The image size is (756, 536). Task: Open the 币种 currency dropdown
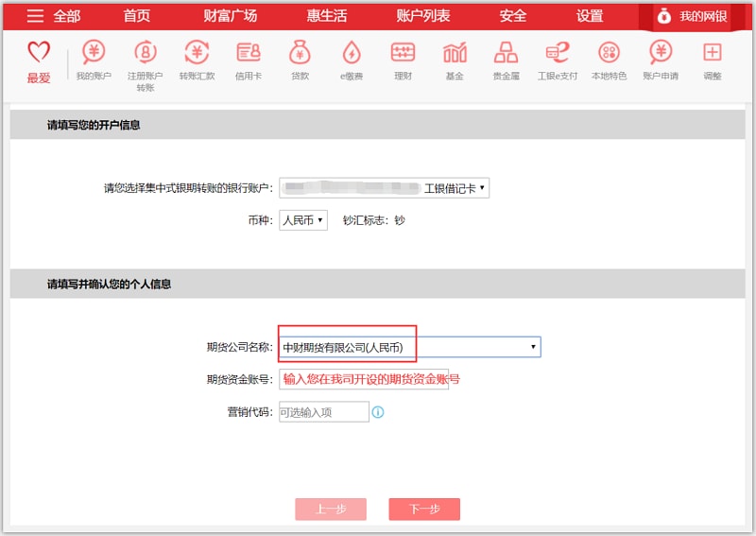click(x=302, y=220)
